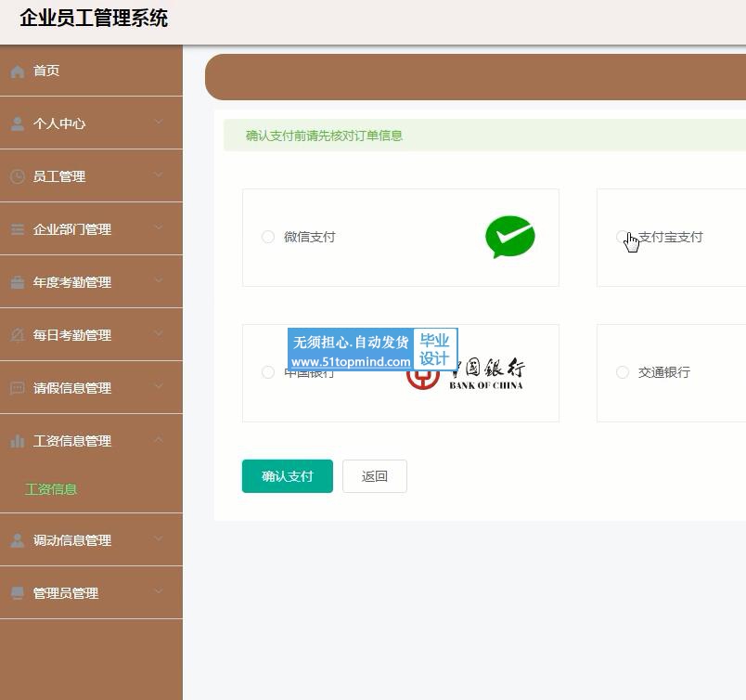Click the green WeChat Pay logo
Image resolution: width=746 pixels, height=700 pixels.
(x=510, y=237)
